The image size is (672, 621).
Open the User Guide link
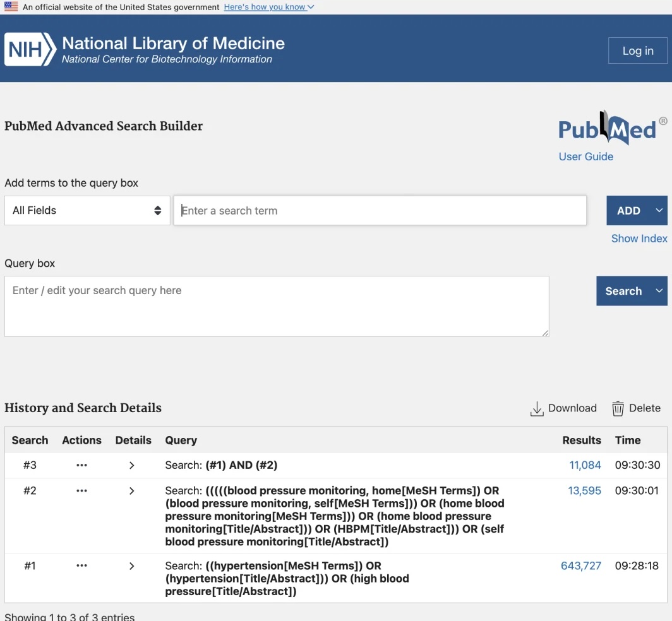(x=586, y=157)
